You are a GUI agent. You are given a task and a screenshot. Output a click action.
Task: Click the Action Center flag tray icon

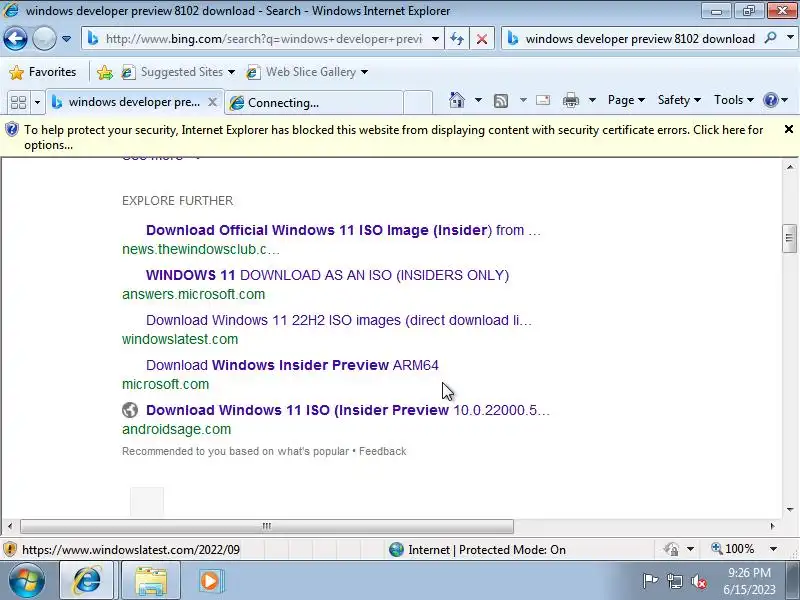[650, 581]
